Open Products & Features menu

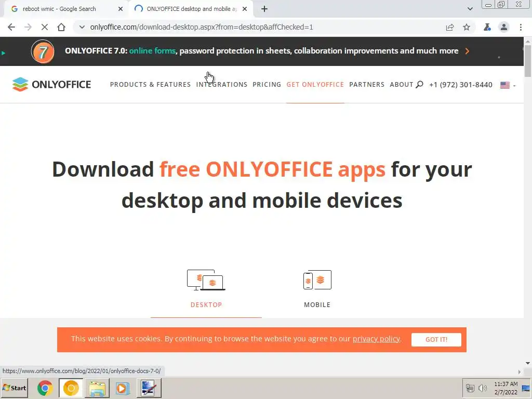click(150, 85)
